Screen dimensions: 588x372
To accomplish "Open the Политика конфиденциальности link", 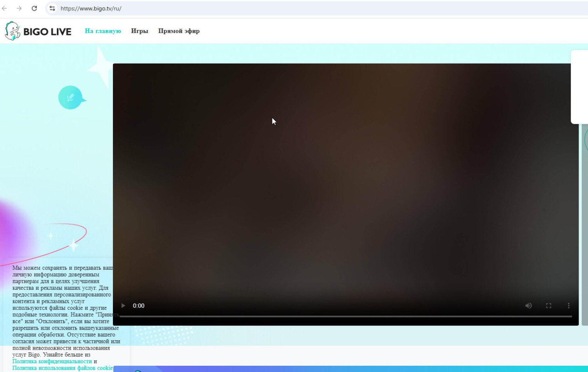I will pos(52,361).
